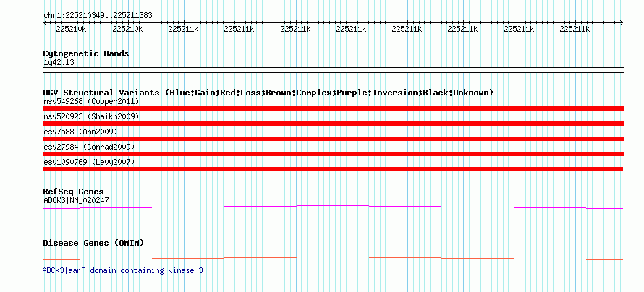Click the Disease Genes (OMIM) track title

tap(93, 243)
